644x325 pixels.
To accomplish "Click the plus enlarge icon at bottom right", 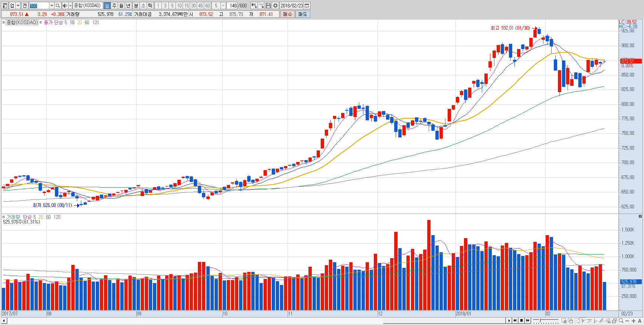I will coord(634,321).
